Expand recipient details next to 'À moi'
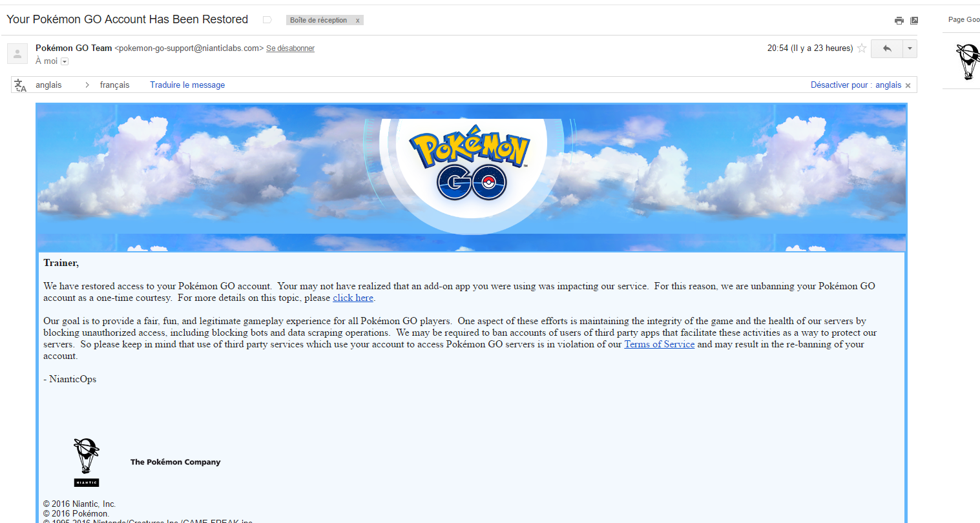This screenshot has width=980, height=523. tap(65, 61)
